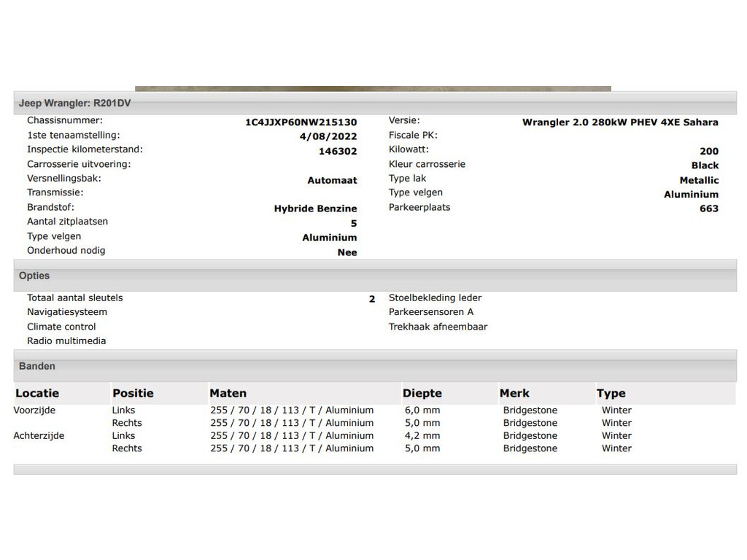This screenshot has width=747, height=560.
Task: Select the Banden section header
Action: tap(36, 366)
